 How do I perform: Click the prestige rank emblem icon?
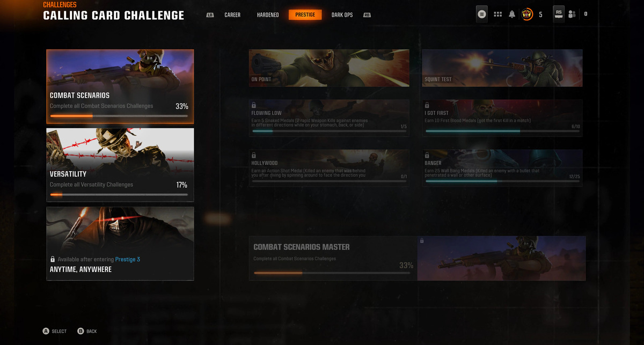pos(527,14)
